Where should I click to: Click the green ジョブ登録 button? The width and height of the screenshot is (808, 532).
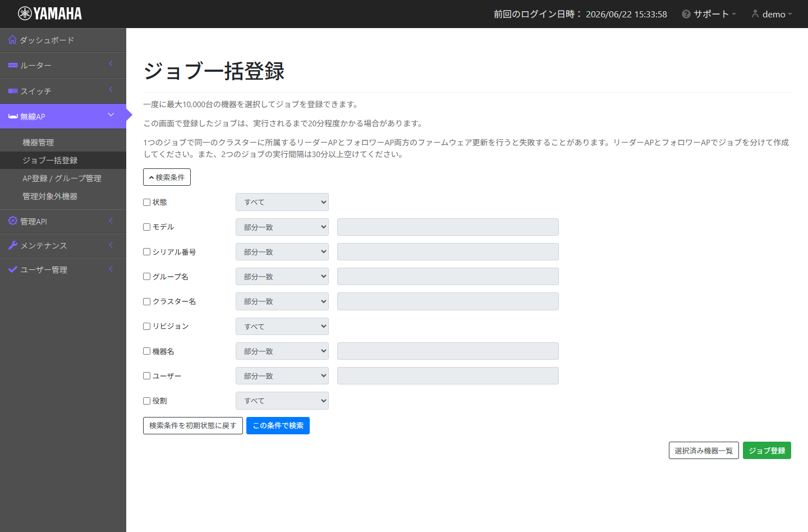click(767, 451)
